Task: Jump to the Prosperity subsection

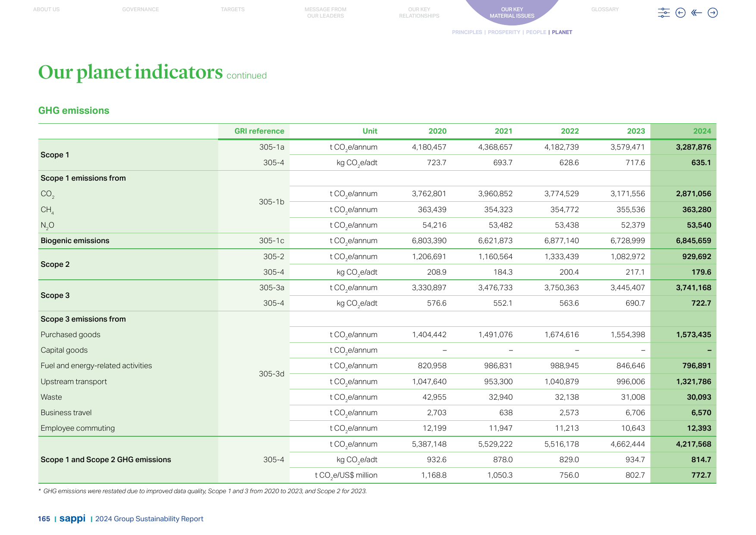Action: click(x=504, y=32)
